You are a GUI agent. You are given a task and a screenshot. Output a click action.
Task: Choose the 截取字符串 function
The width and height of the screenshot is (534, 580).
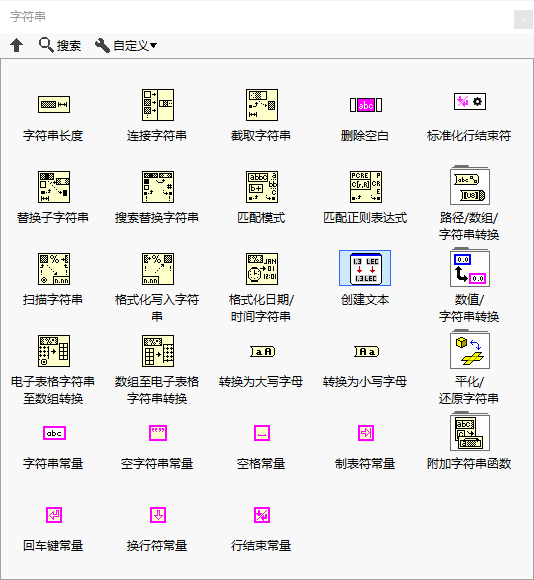tap(262, 105)
